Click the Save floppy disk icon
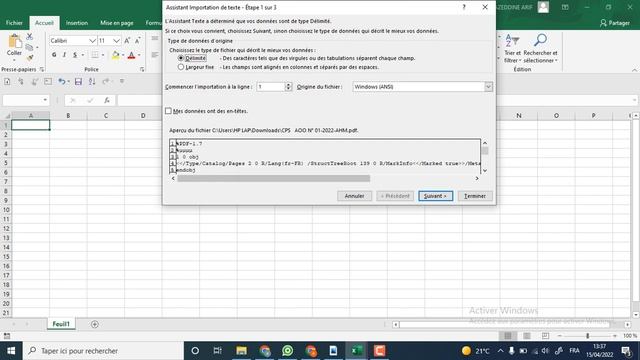This screenshot has width=640, height=360. (x=78, y=82)
